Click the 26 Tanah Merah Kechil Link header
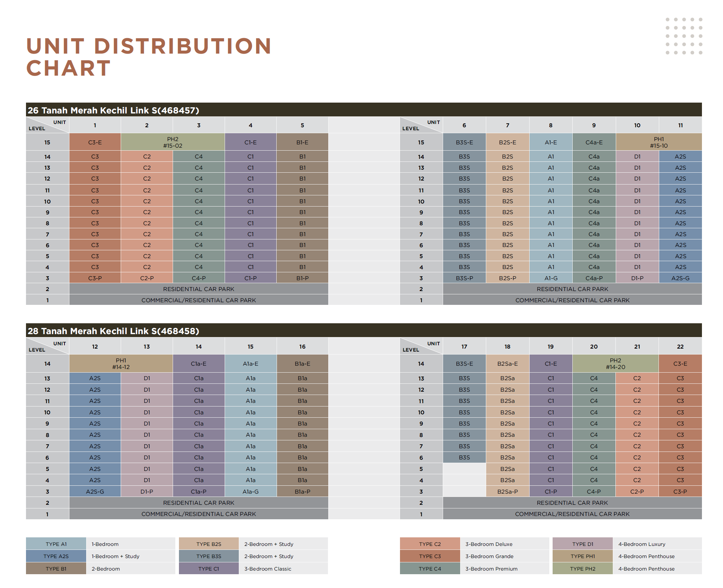Image resolution: width=723 pixels, height=588 pixels. click(x=113, y=110)
